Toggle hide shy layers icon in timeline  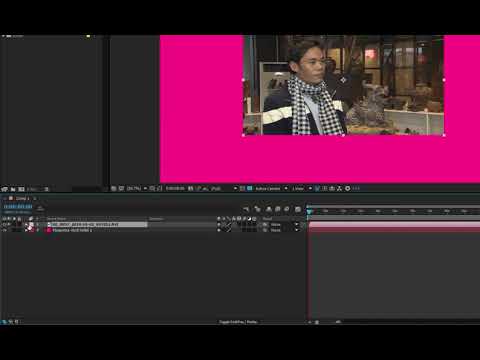pyautogui.click(x=269, y=209)
